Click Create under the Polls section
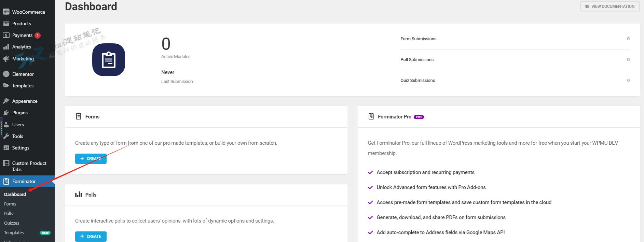This screenshot has height=242, width=644. (x=91, y=237)
